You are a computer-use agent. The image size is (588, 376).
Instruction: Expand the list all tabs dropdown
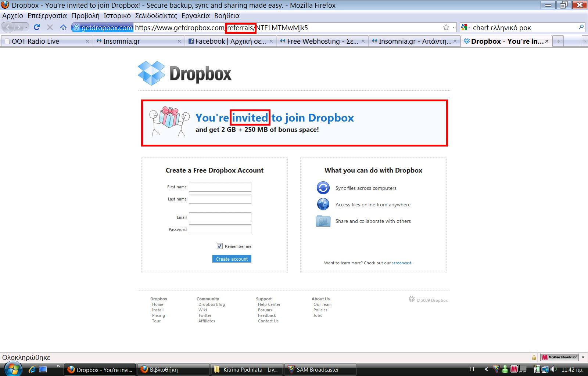tap(585, 41)
